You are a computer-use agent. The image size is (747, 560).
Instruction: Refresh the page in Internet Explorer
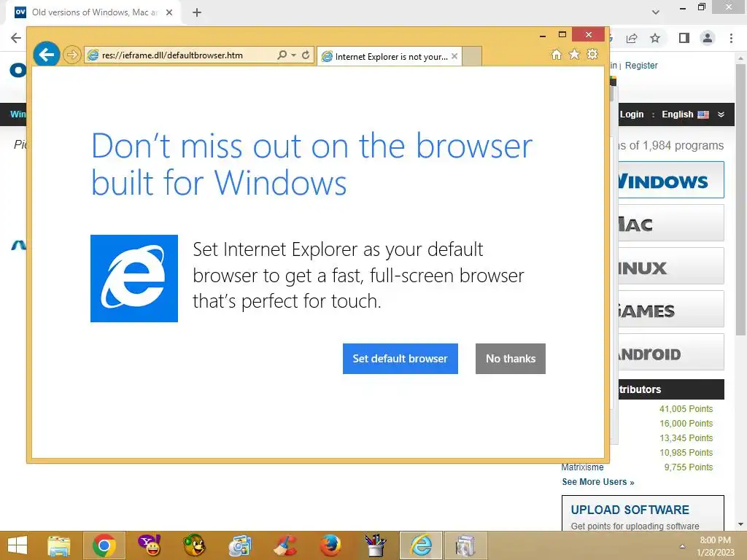click(306, 55)
